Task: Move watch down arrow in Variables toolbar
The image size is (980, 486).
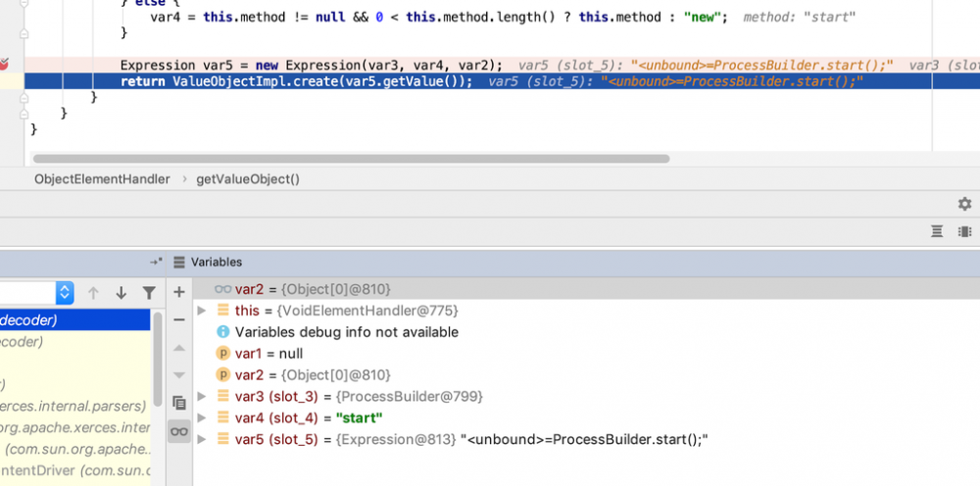Action: pos(179,375)
